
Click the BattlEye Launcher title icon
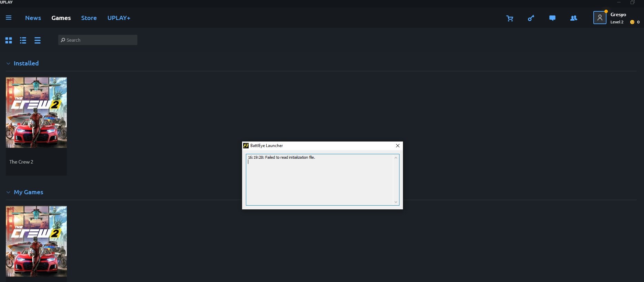tap(246, 146)
